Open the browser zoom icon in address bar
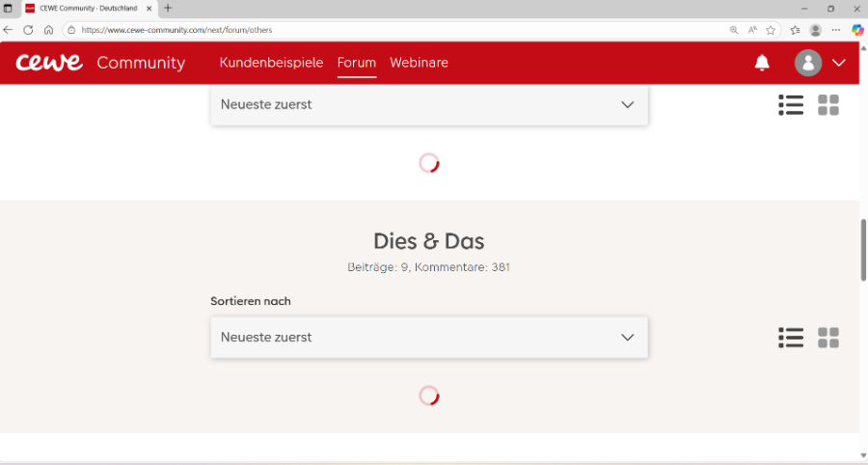The image size is (868, 465). [x=734, y=30]
